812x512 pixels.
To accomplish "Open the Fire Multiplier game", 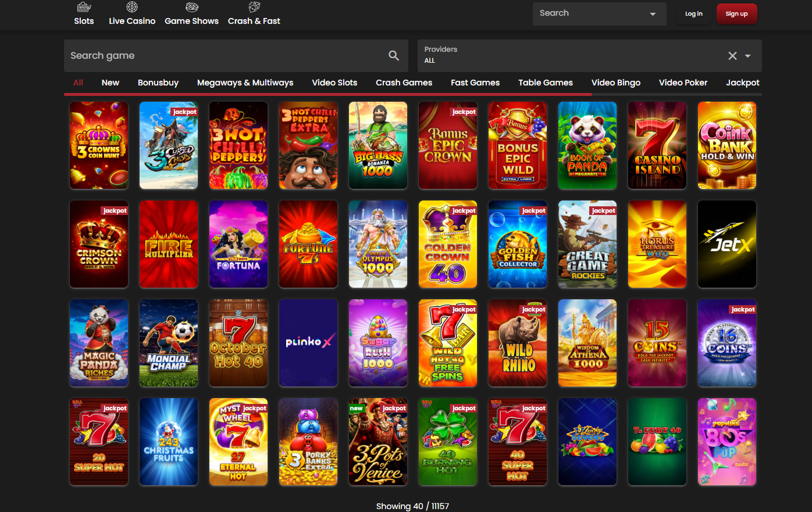I will [169, 244].
